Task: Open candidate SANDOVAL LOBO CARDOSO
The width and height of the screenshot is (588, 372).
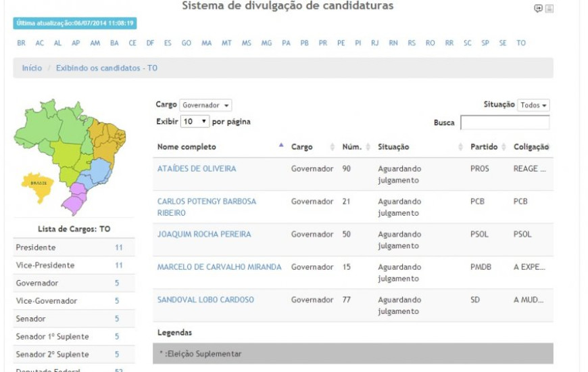Action: coord(205,300)
